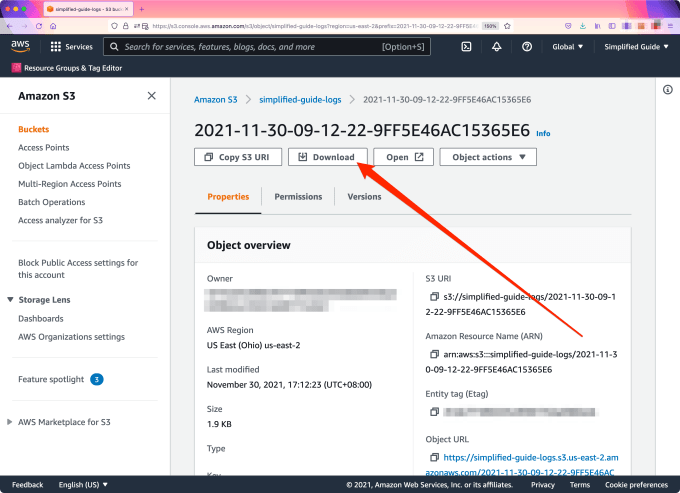680x493 pixels.
Task: Open Cookie preferences in footer
Action: click(637, 485)
